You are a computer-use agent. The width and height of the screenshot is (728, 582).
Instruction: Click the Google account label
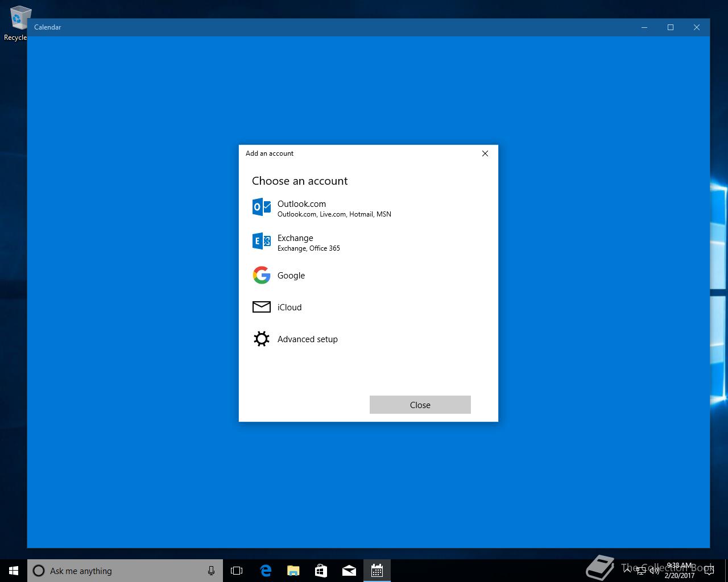tap(291, 276)
